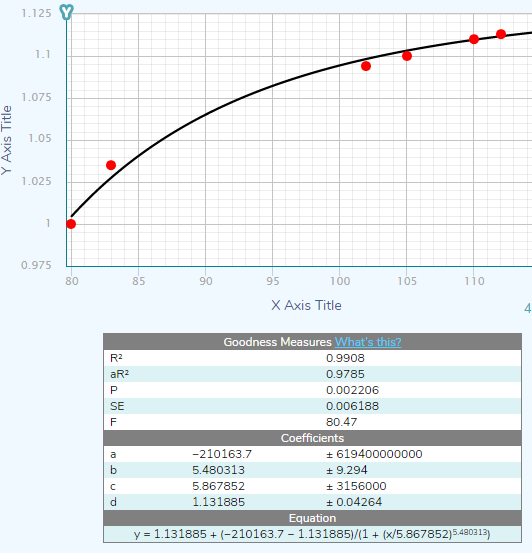Click coefficient a value −210163.7
532x553 pixels.
222,454
